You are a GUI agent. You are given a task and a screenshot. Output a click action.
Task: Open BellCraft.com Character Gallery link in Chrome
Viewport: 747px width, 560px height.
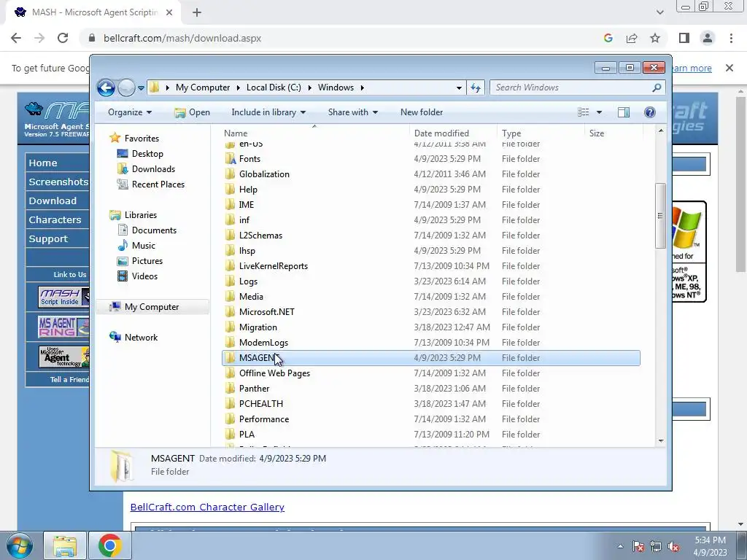coord(207,507)
